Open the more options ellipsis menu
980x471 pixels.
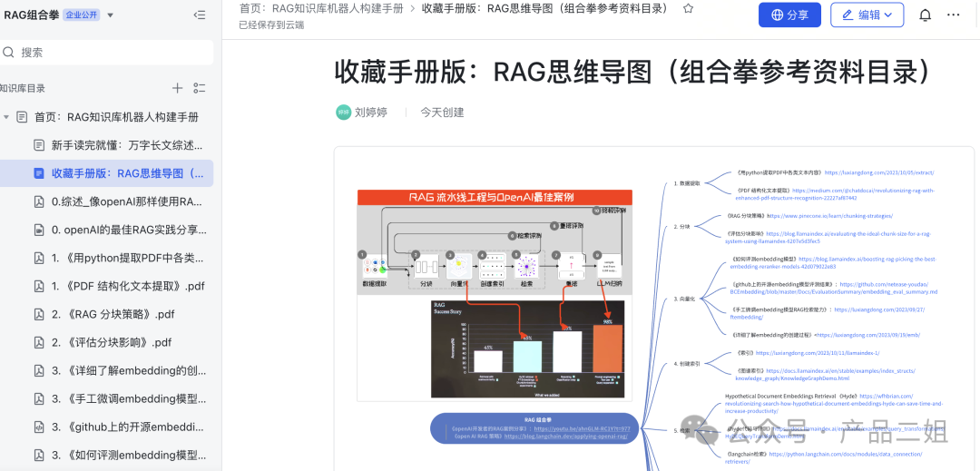click(x=953, y=15)
